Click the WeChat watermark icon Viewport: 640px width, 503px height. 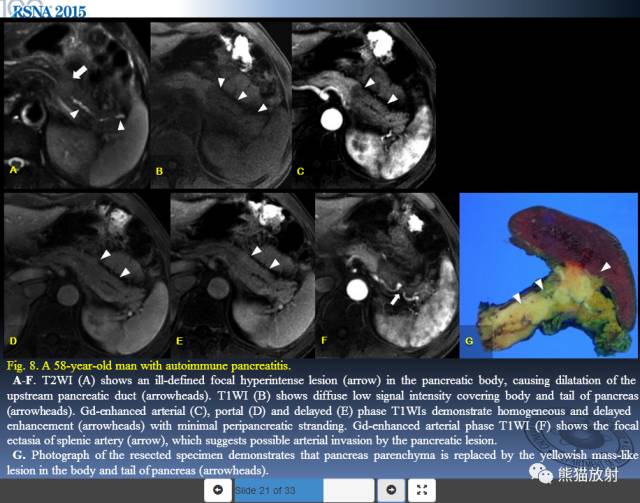point(540,474)
